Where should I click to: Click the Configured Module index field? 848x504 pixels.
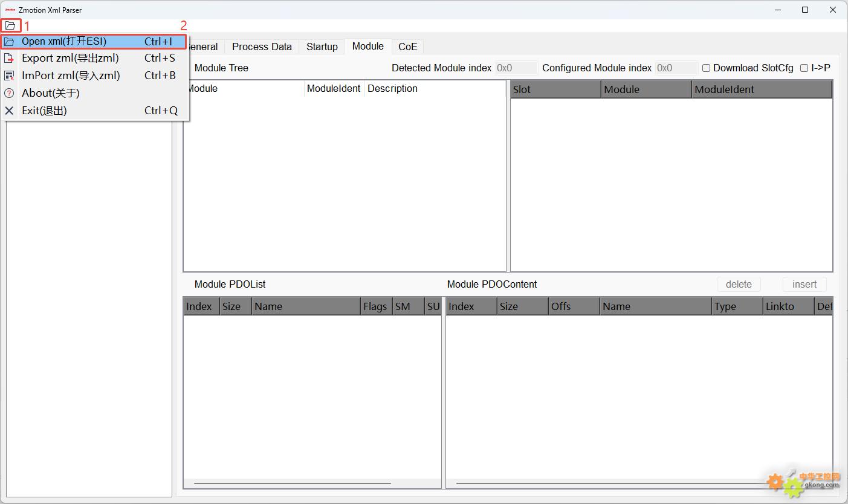click(x=676, y=68)
